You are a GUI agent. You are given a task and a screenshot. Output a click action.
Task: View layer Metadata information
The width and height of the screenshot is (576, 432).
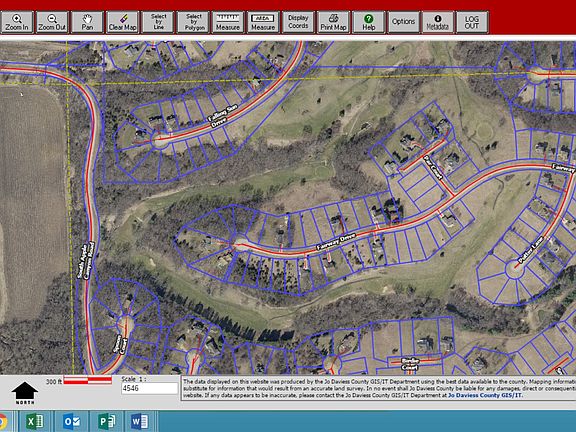(x=438, y=22)
